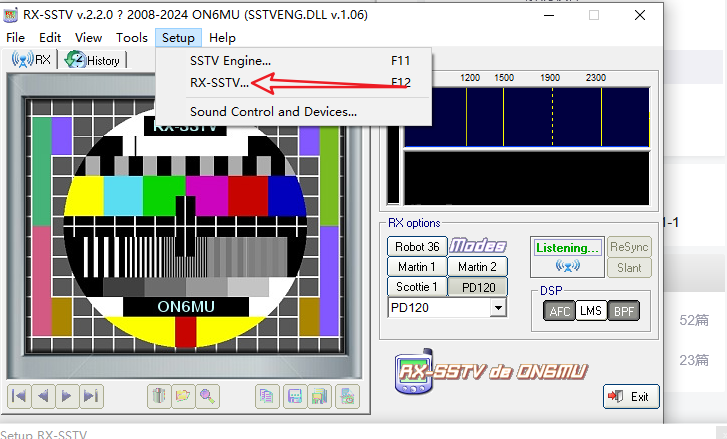Save all with the multi-floppy icon

pos(319,396)
